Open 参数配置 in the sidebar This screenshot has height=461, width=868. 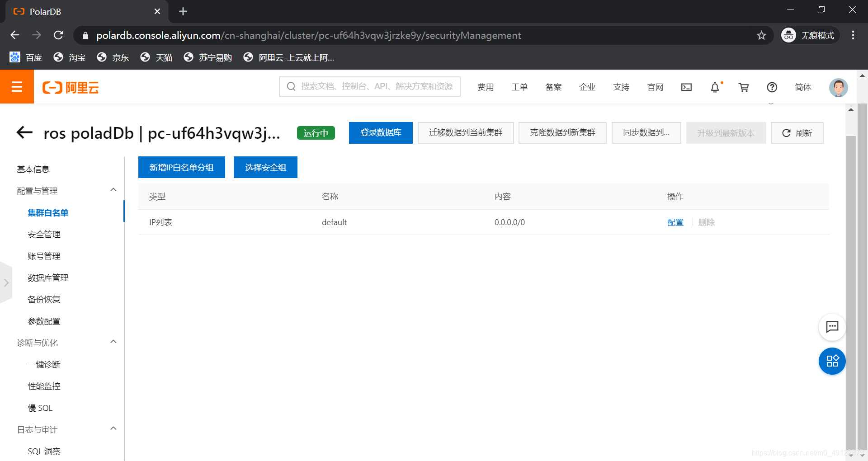[x=44, y=321]
